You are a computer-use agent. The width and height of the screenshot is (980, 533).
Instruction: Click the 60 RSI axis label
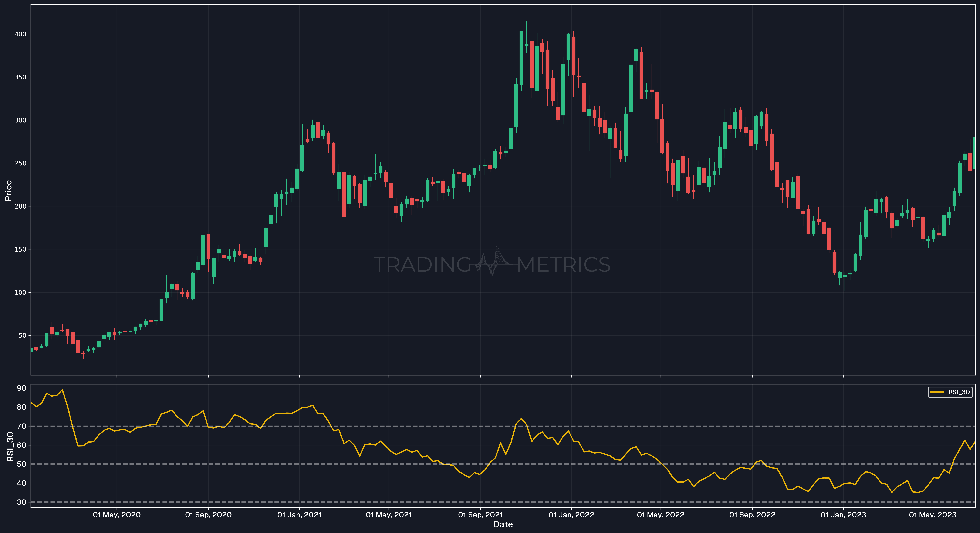point(22,445)
